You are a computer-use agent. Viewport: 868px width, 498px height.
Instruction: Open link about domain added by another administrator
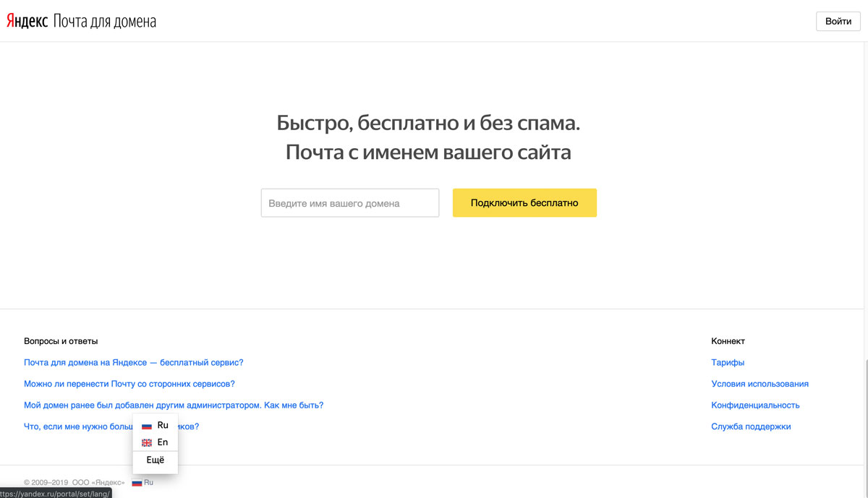pos(174,405)
